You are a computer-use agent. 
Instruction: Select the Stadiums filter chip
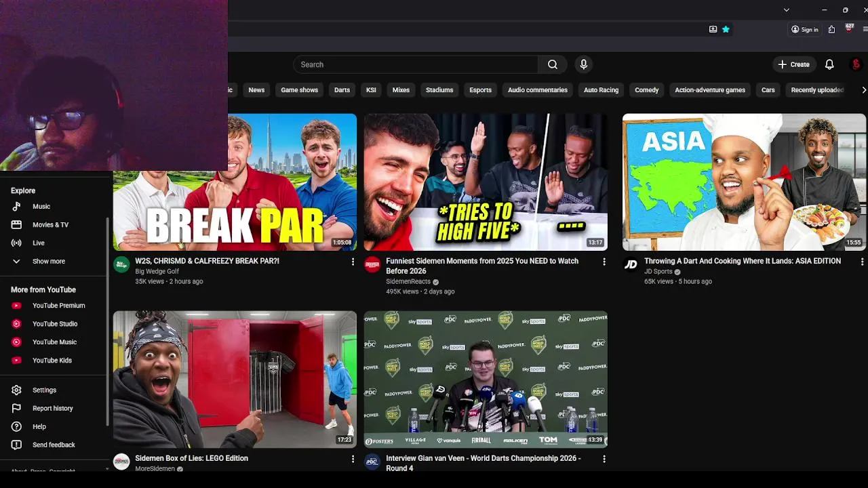point(439,89)
